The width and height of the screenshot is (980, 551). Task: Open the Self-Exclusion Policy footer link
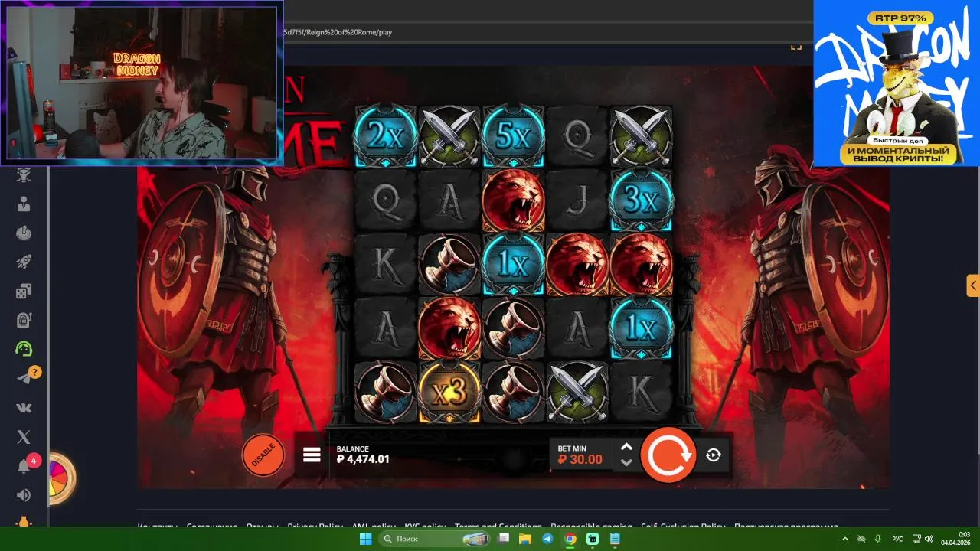(683, 527)
